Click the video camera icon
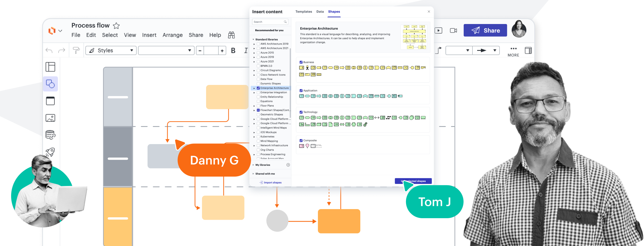Image resolution: width=644 pixels, height=246 pixels. tap(453, 30)
